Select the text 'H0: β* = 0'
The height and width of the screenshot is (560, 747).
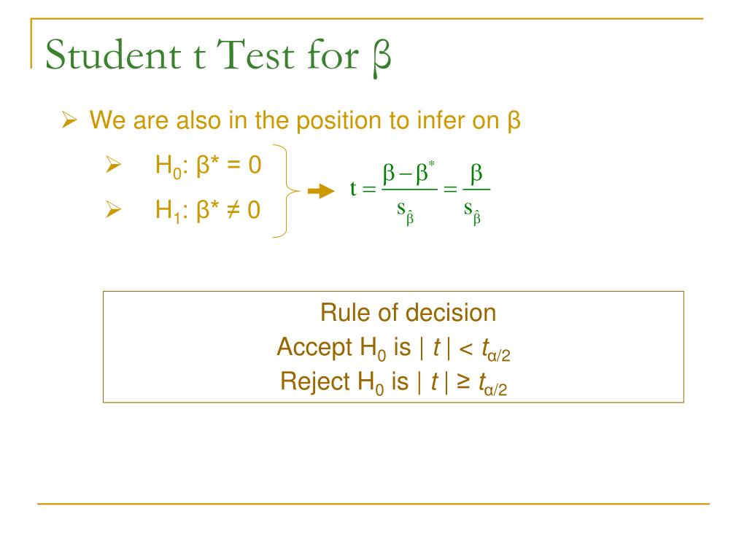[x=208, y=166]
